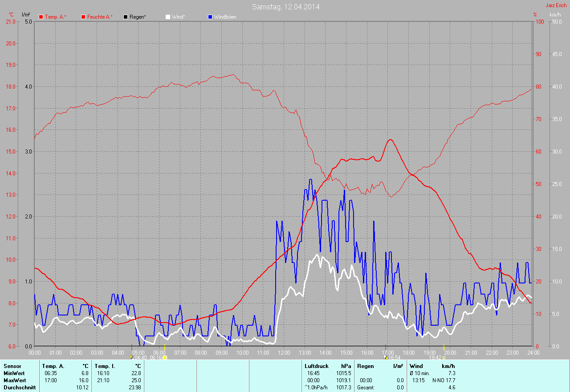Click the pressure value "1019.1"

[344, 380]
